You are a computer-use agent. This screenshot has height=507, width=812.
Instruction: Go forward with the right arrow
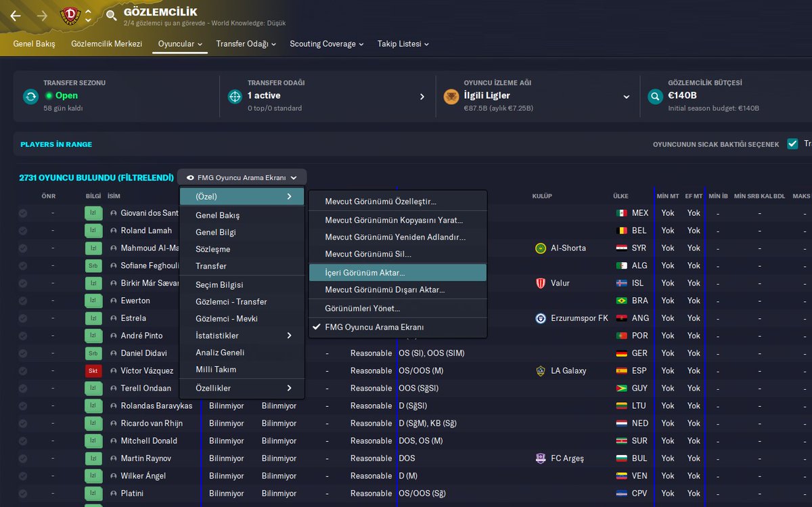pyautogui.click(x=42, y=16)
